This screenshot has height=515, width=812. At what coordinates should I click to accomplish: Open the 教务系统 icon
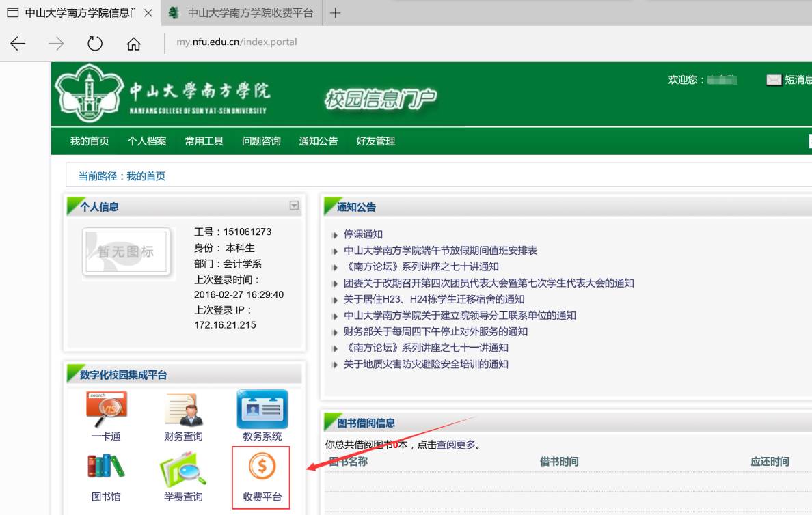point(262,409)
